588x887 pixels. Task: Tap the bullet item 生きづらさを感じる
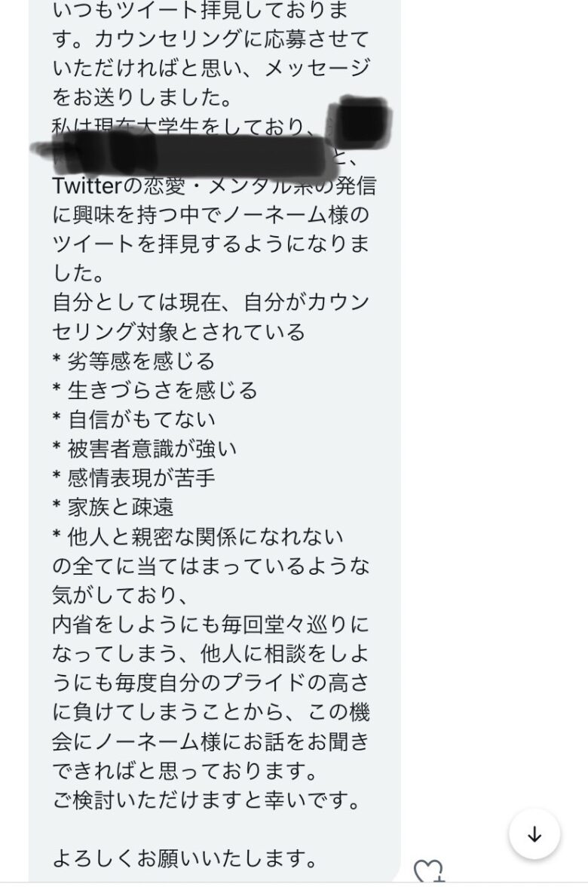tap(155, 391)
